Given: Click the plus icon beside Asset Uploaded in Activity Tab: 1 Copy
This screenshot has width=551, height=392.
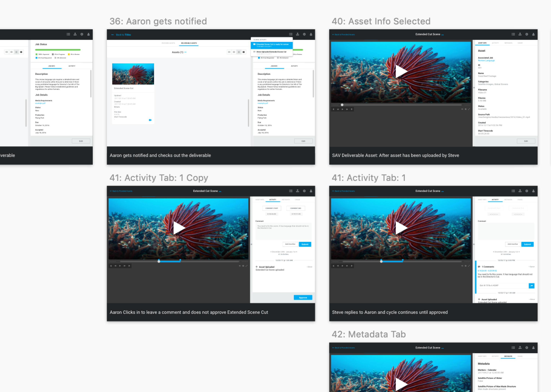Looking at the screenshot, I should tap(257, 267).
